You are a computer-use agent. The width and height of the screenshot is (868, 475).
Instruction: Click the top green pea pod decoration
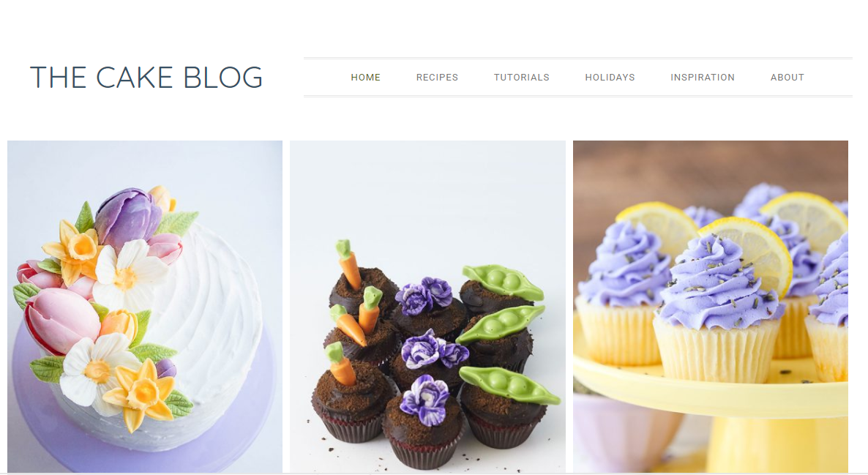(x=503, y=281)
